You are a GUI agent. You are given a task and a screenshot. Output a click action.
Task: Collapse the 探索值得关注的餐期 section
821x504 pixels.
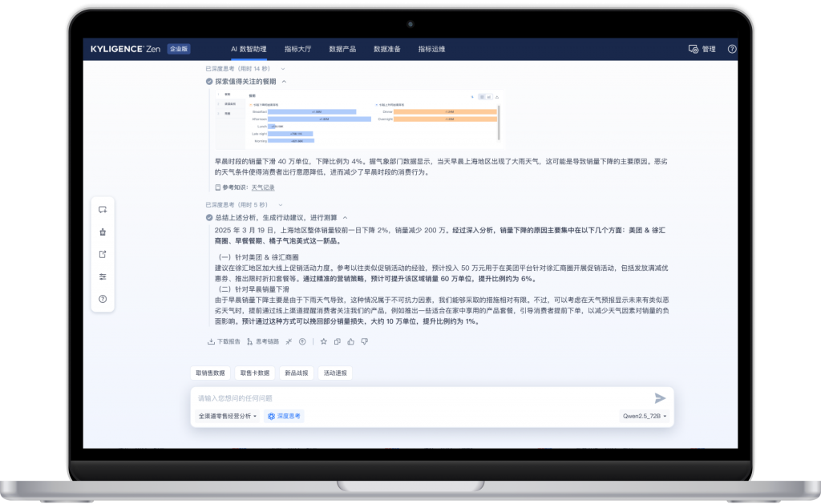(x=285, y=82)
